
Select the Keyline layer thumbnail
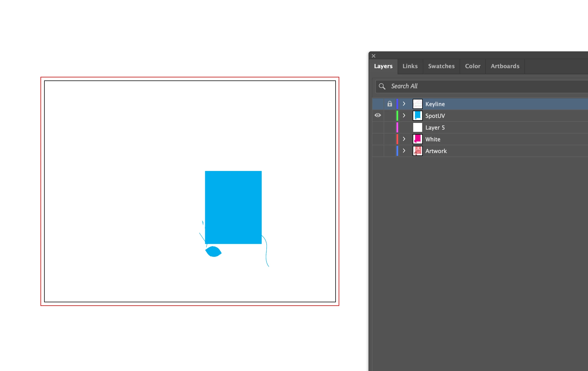coord(417,104)
